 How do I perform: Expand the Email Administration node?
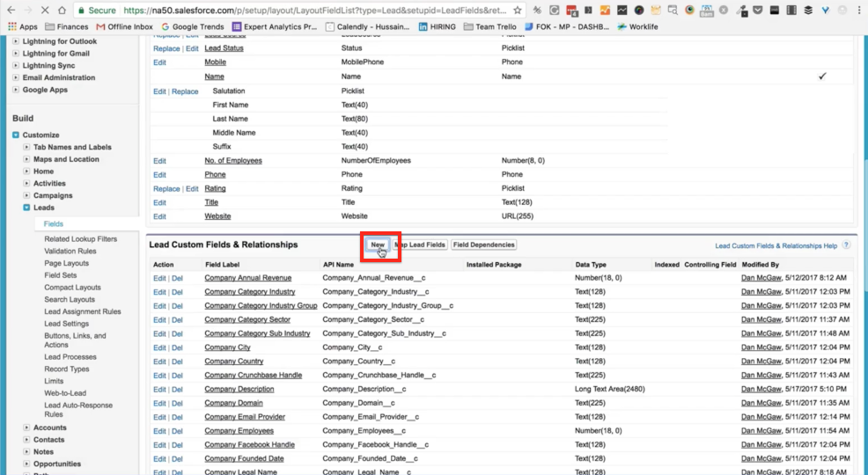pyautogui.click(x=16, y=77)
